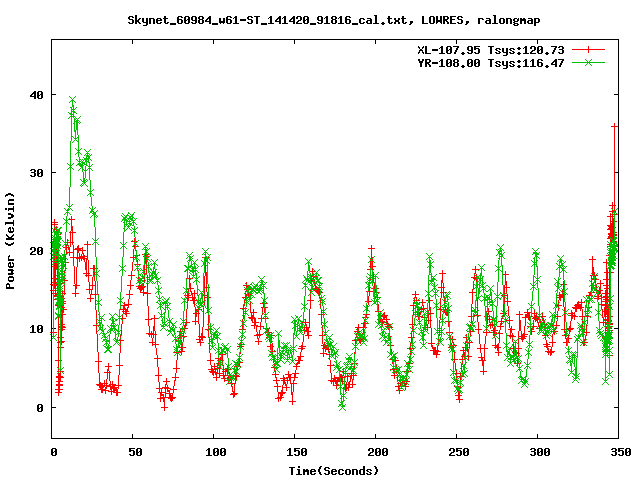Click the Time(Seconds) x-axis label
Screen dimensions: 640x480
coord(334,470)
